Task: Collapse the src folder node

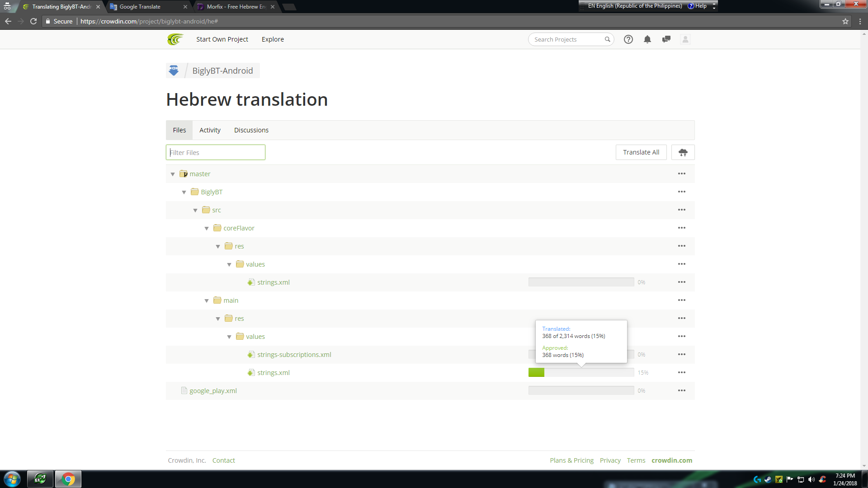Action: [x=195, y=210]
